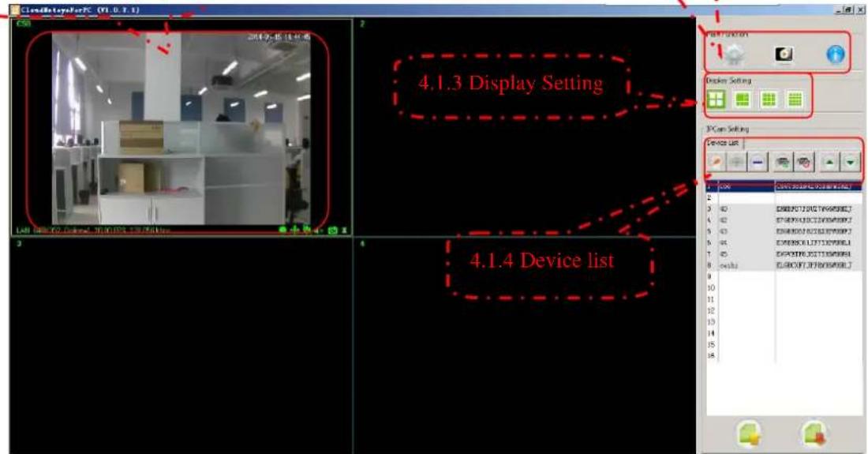Select device row 4 in device list
Screen dimensions: 868x454
(784, 219)
